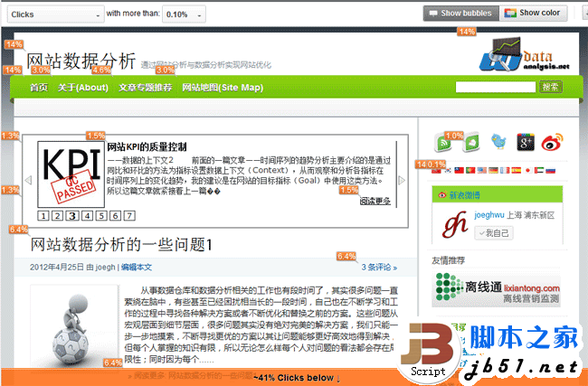Open the 首页 navigation menu item
The height and width of the screenshot is (386, 588).
pyautogui.click(x=39, y=88)
